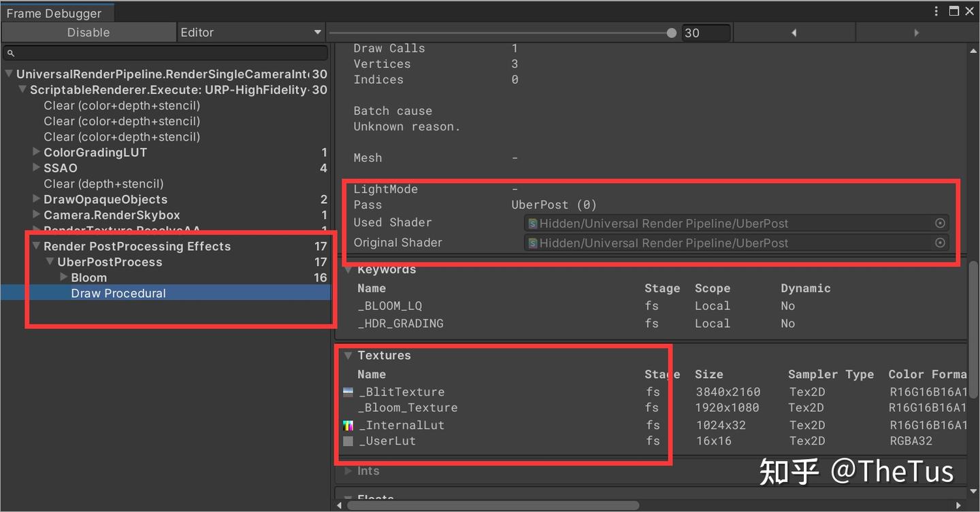This screenshot has width=980, height=512.
Task: Click the _UserLut texture thumbnail icon
Action: pos(349,441)
